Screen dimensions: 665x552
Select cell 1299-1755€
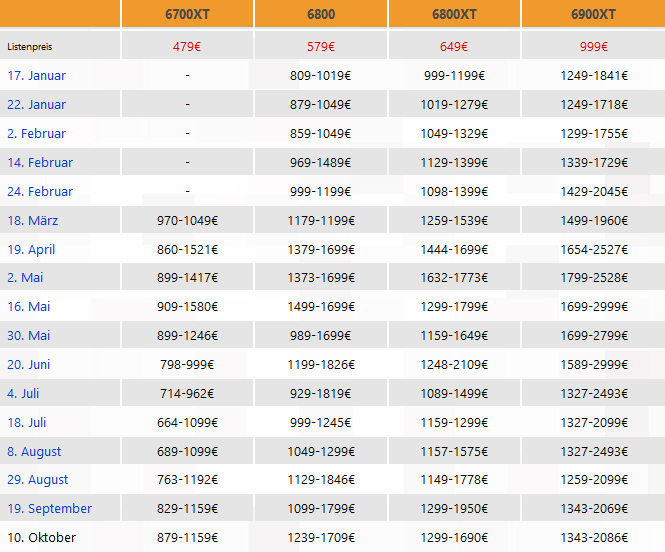[594, 134]
